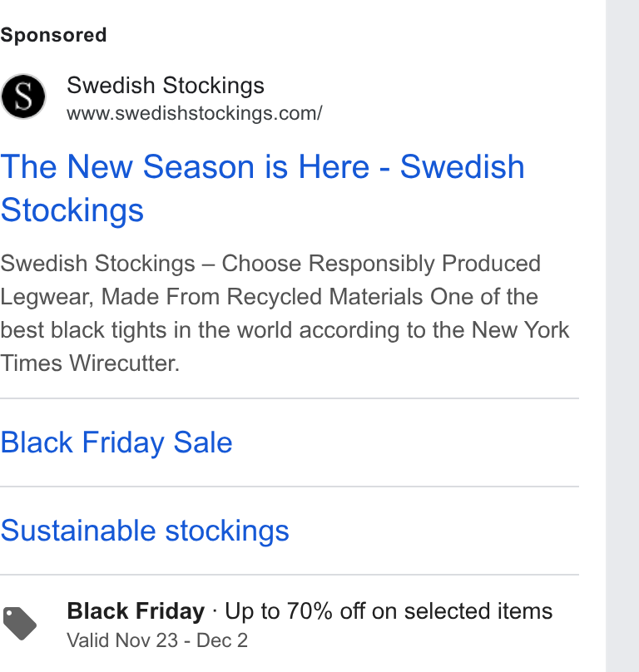Click the gray panel at right edge

click(x=622, y=336)
